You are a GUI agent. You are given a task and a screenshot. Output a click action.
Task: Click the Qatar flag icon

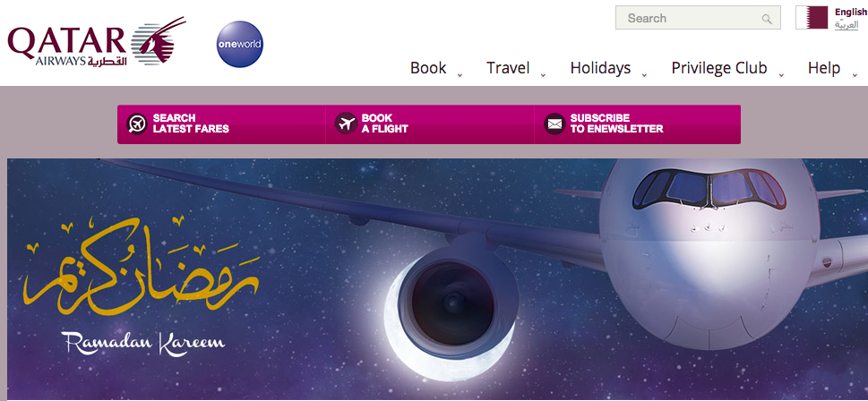pyautogui.click(x=812, y=18)
